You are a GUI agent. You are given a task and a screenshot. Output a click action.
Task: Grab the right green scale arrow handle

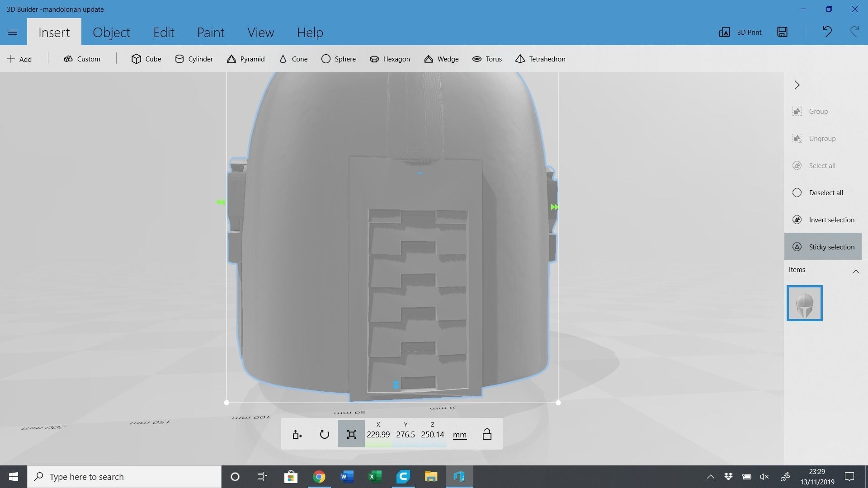coord(554,207)
